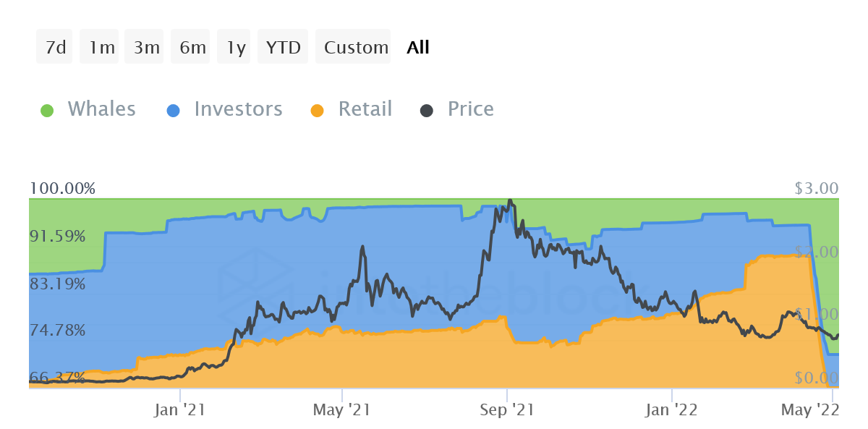Screen dimensions: 868x429
Task: Click the orange Retail legend dot
Action: point(317,110)
